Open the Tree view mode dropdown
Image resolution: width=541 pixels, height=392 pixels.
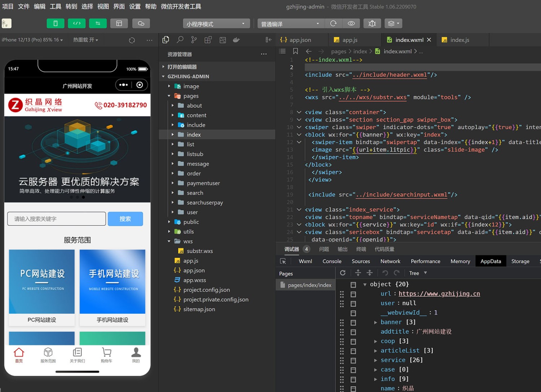(418, 273)
